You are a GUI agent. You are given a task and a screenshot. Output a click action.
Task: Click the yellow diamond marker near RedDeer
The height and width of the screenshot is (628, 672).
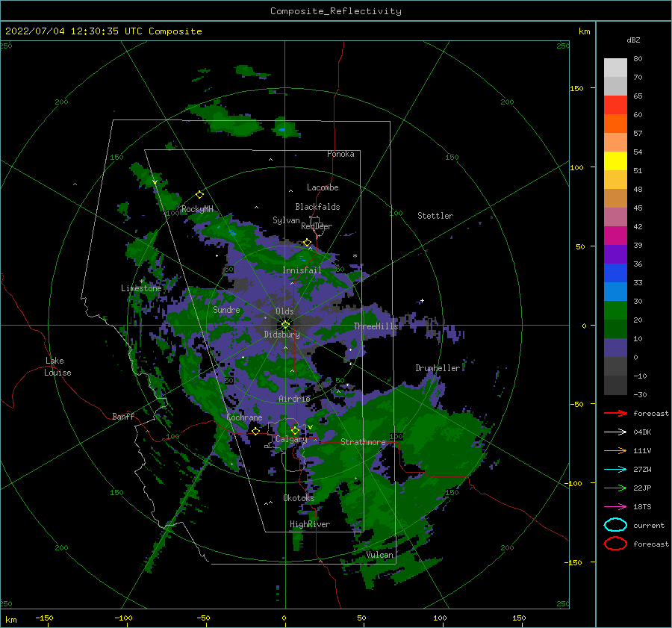[308, 243]
